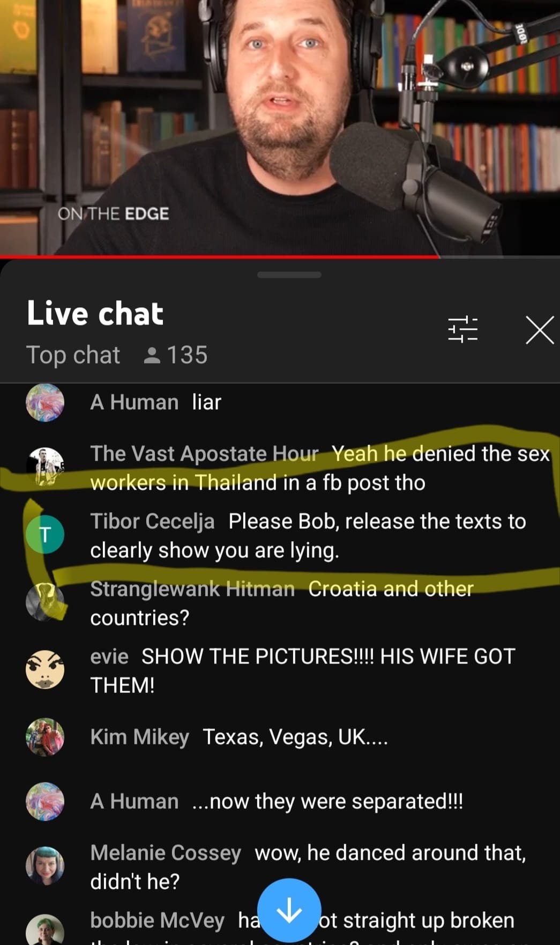Image resolution: width=560 pixels, height=945 pixels.
Task: Tap the video player showing On The Edge
Action: pyautogui.click(x=280, y=127)
